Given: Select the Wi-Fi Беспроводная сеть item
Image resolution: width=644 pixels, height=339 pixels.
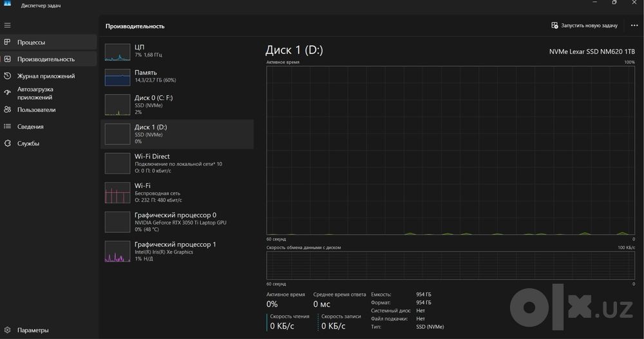Looking at the screenshot, I should pos(177,193).
